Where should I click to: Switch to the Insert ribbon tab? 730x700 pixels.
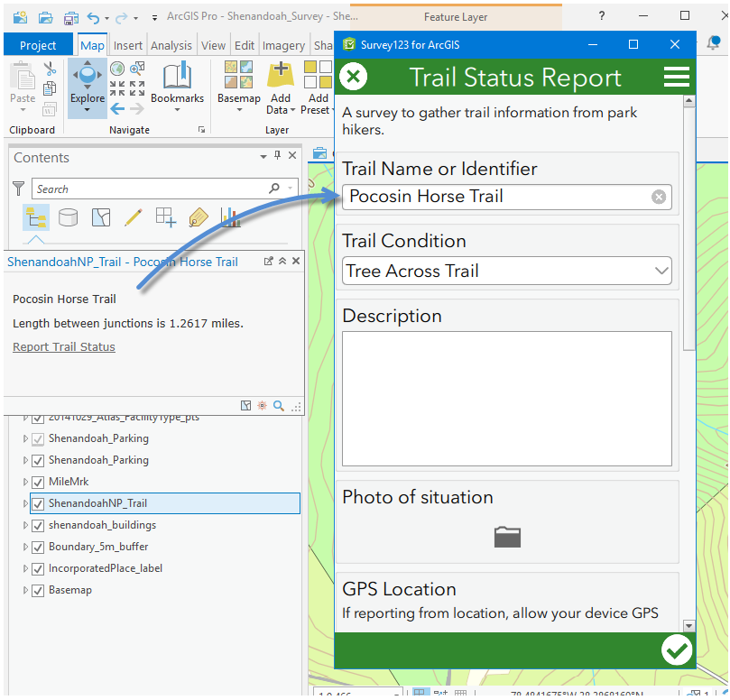[x=127, y=45]
